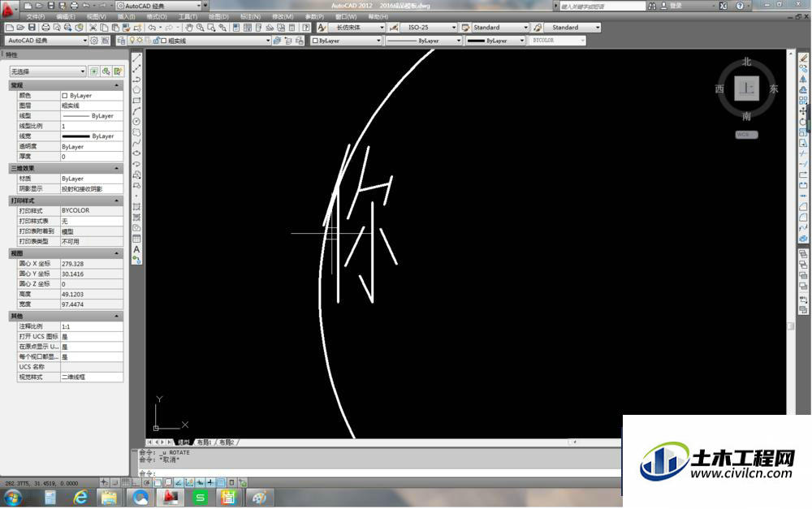Select the Move modify tool
The height and width of the screenshot is (509, 812).
click(x=803, y=110)
